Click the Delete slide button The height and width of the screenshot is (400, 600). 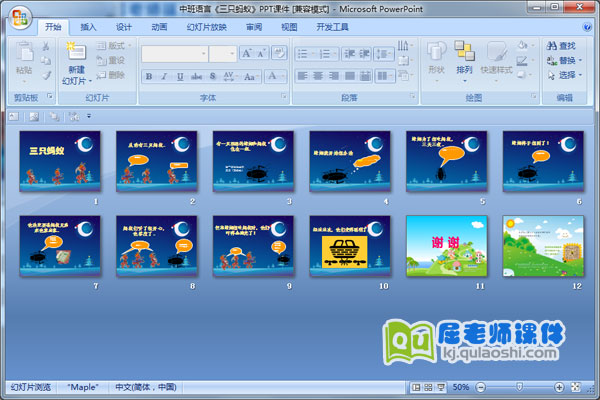[111, 75]
